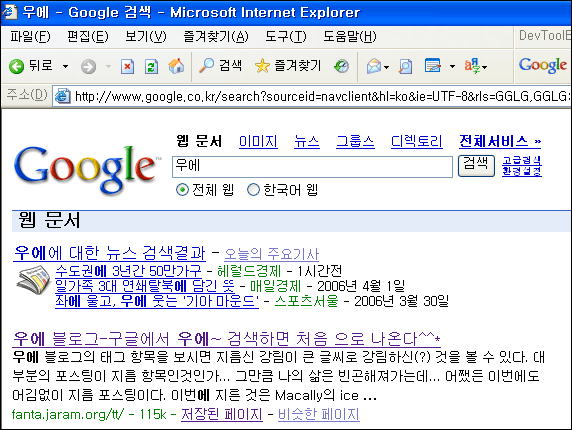Click the language translate 'a' icon
The image size is (572, 430).
pyautogui.click(x=472, y=66)
